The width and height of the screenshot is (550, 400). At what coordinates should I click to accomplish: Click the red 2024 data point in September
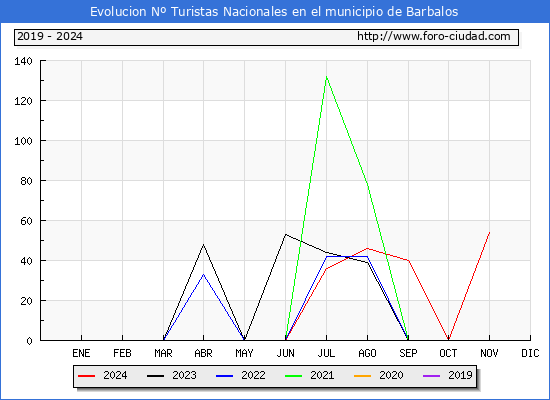pos(408,260)
